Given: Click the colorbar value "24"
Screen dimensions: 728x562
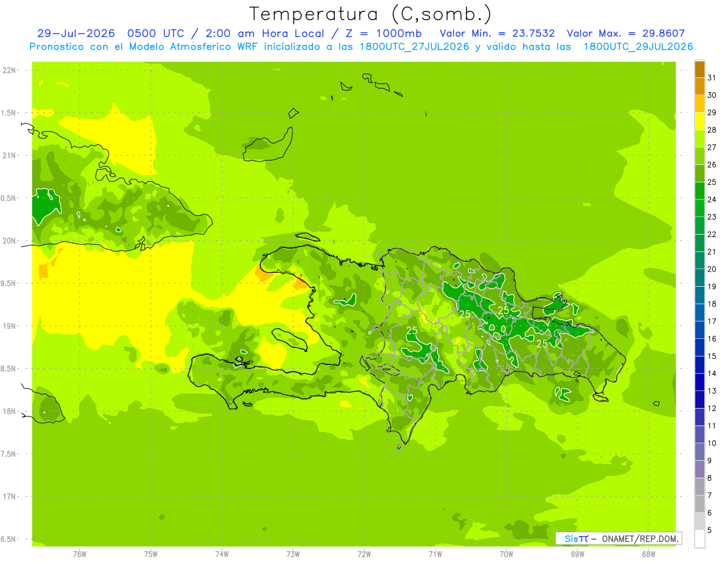Looking at the screenshot, I should point(712,199).
